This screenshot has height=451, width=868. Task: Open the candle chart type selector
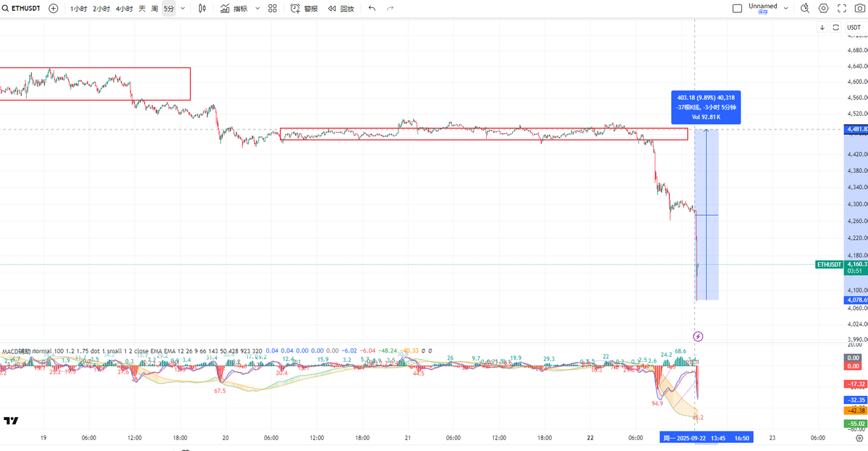tap(203, 8)
